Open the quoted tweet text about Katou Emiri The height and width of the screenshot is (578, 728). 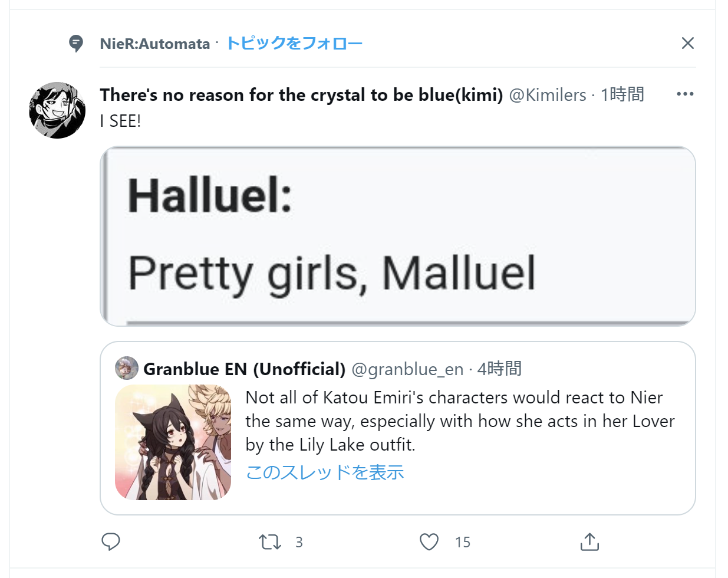tap(460, 421)
